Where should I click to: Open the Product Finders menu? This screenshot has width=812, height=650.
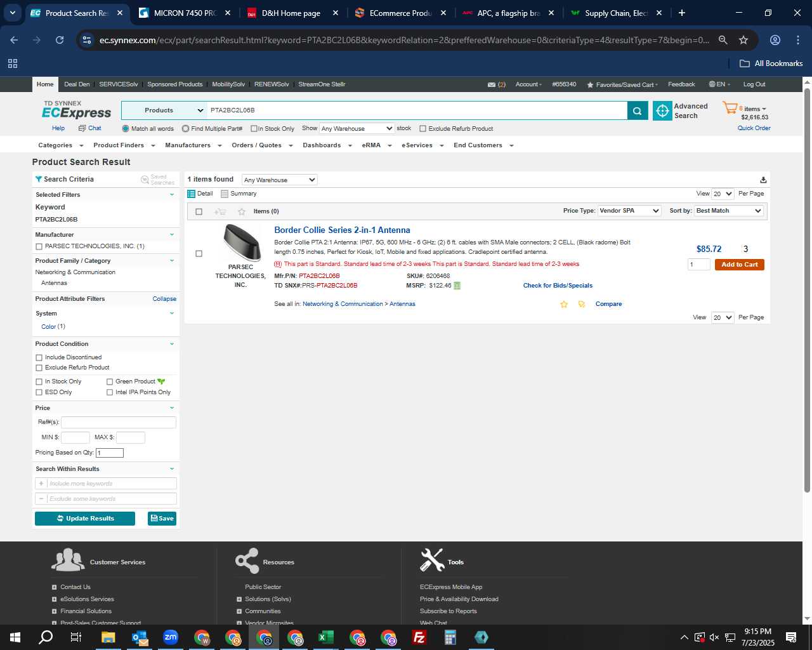[124, 145]
